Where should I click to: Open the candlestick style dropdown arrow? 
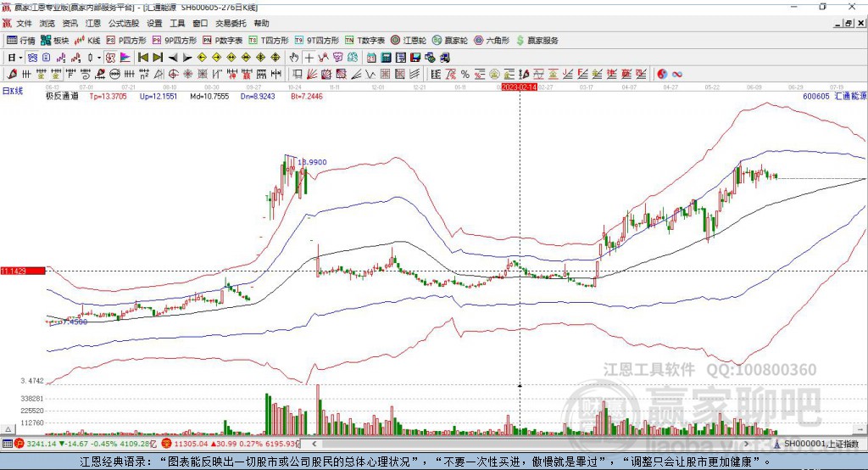(99, 58)
